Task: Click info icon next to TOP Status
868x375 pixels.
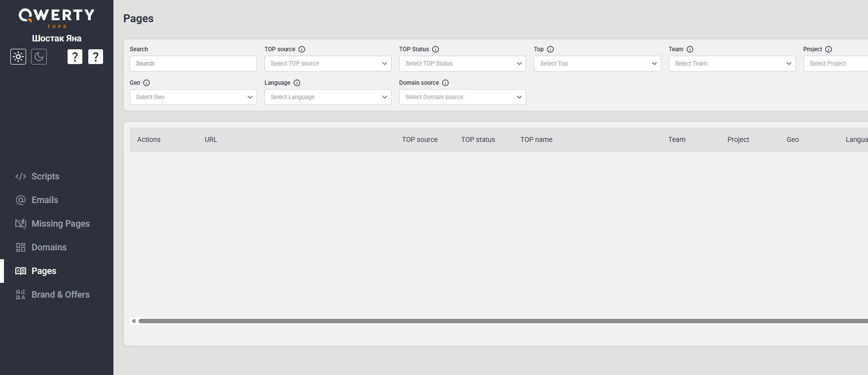Action: [x=435, y=49]
